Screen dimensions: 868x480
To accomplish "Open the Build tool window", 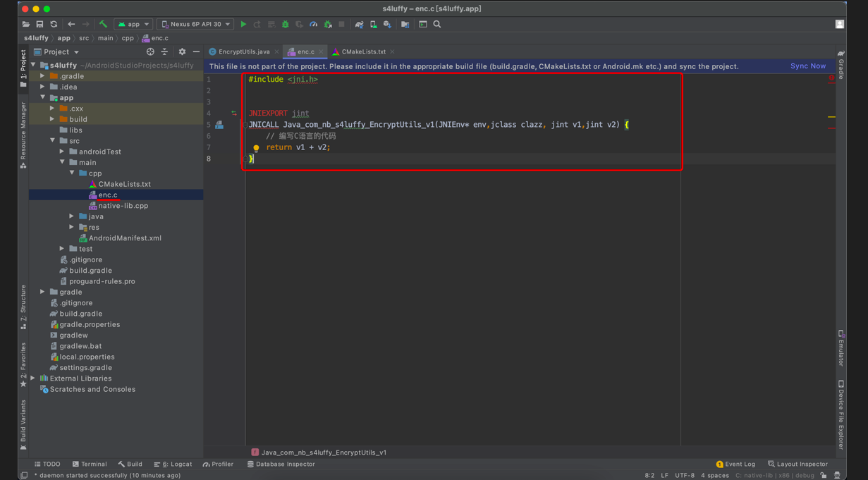I will click(x=130, y=464).
